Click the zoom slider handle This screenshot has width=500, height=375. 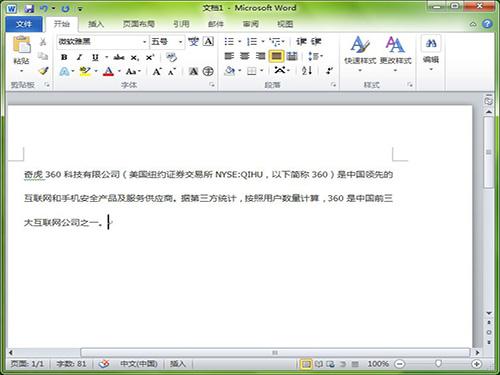(438, 363)
